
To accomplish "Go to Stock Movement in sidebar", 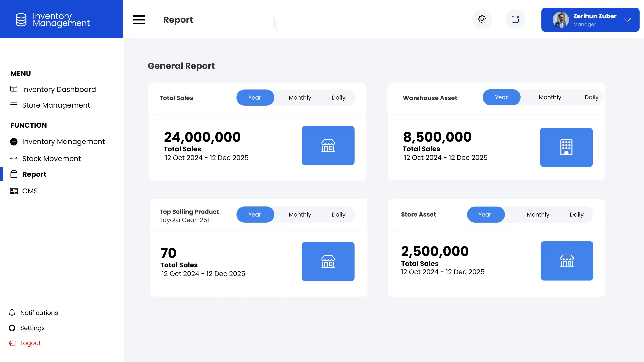I will pyautogui.click(x=51, y=159).
